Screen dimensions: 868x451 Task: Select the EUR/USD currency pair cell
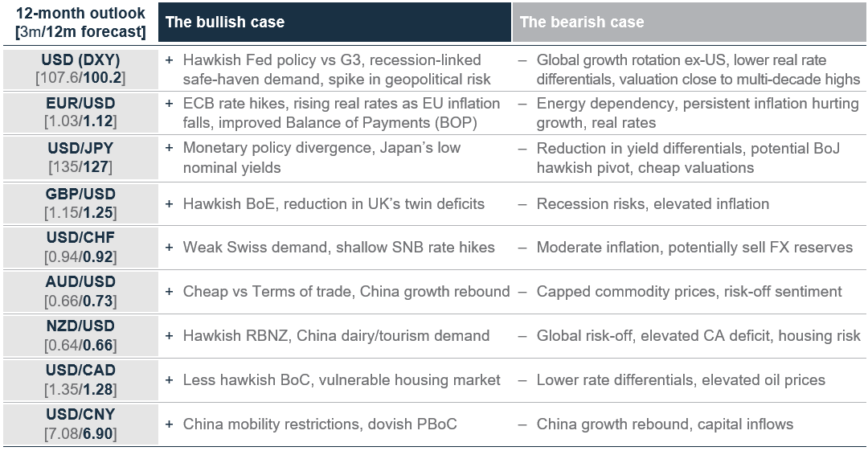coord(80,113)
